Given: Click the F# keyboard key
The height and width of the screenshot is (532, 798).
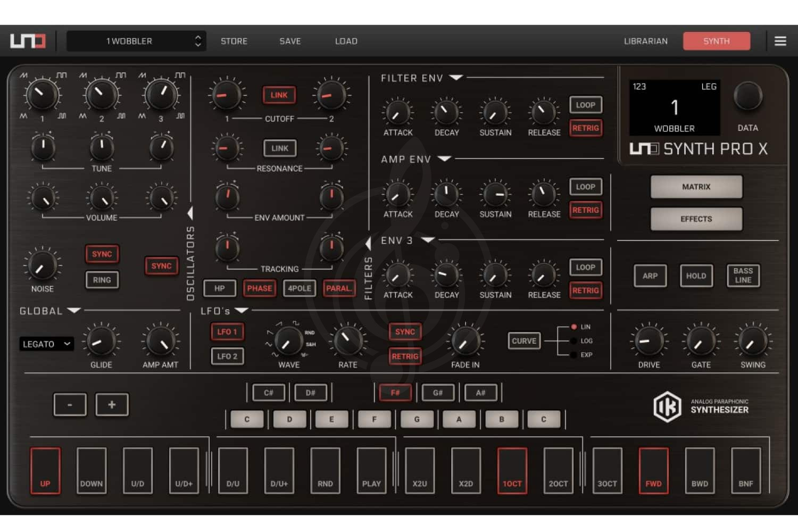Looking at the screenshot, I should 395,393.
